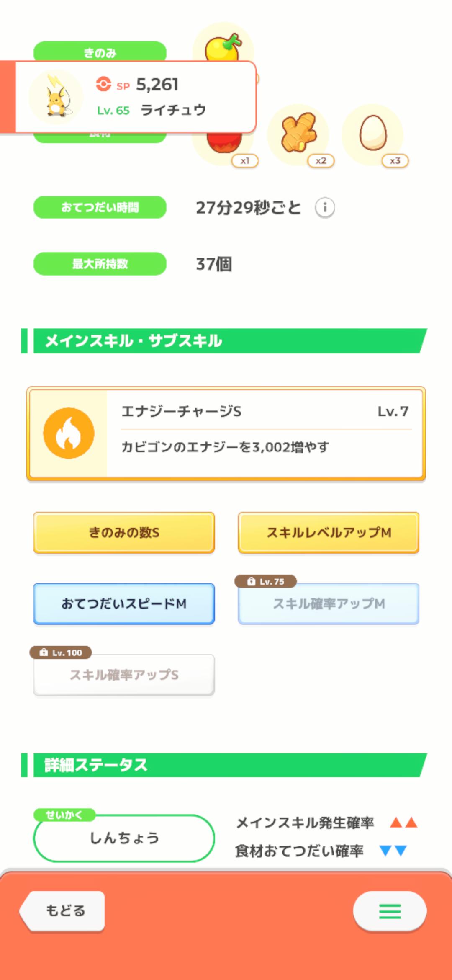The height and width of the screenshot is (980, 452).
Task: Tap the info icon beside helping time
Action: (325, 208)
